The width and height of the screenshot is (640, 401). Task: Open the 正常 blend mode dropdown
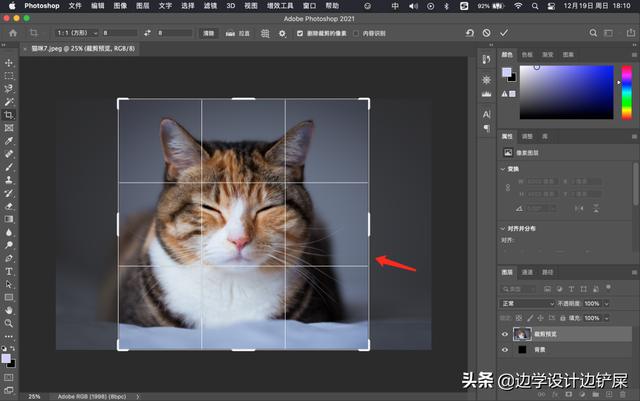[528, 303]
